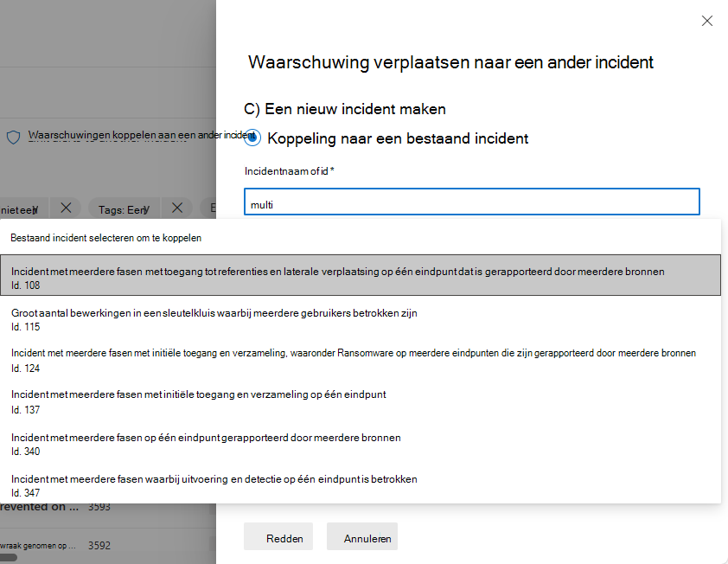The height and width of the screenshot is (564, 728).
Task: Choose the Ransomware incident Id. 124
Action: (x=361, y=361)
